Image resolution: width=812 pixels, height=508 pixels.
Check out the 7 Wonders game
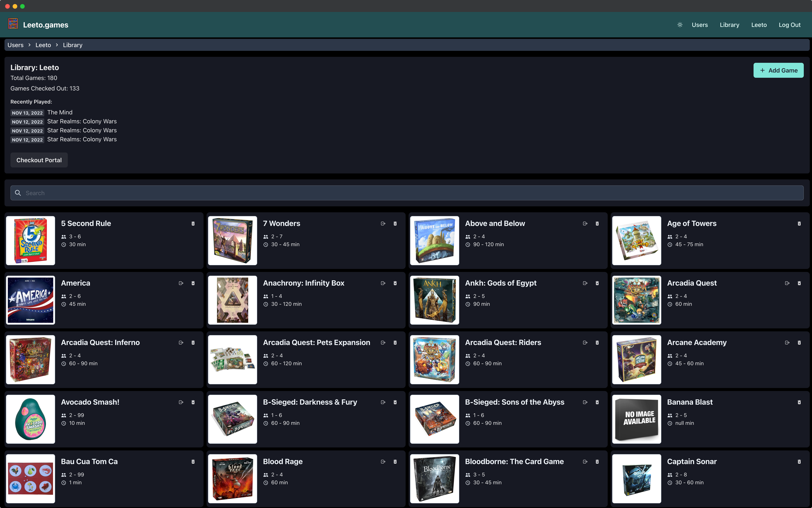383,224
